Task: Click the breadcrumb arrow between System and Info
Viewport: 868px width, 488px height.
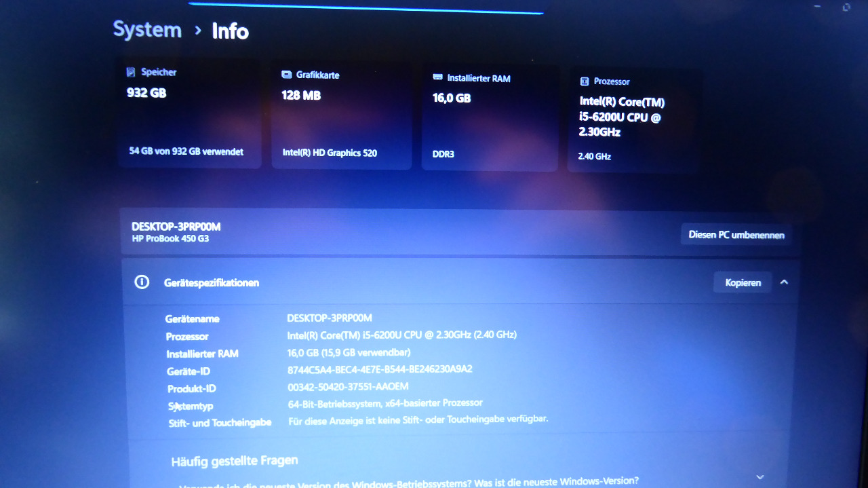Action: (198, 31)
